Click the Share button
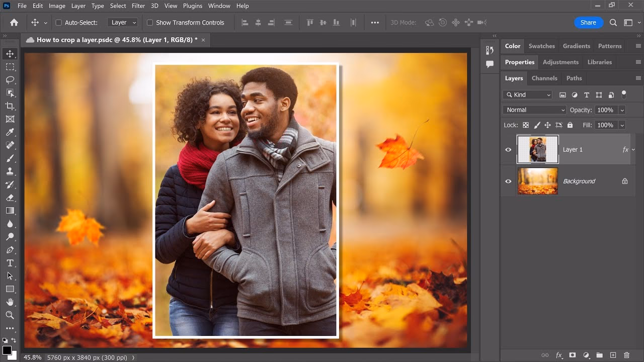Viewport: 644px width, 362px height. [588, 22]
